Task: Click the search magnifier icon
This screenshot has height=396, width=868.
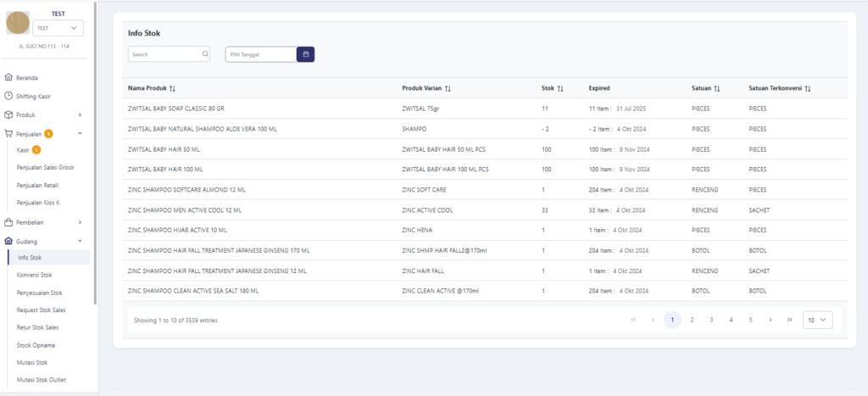Action: point(205,54)
